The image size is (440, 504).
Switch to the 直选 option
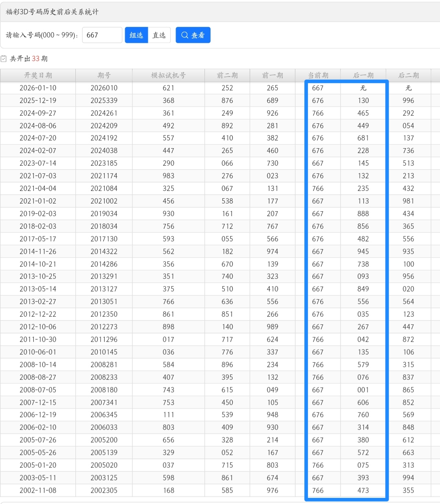pyautogui.click(x=159, y=35)
